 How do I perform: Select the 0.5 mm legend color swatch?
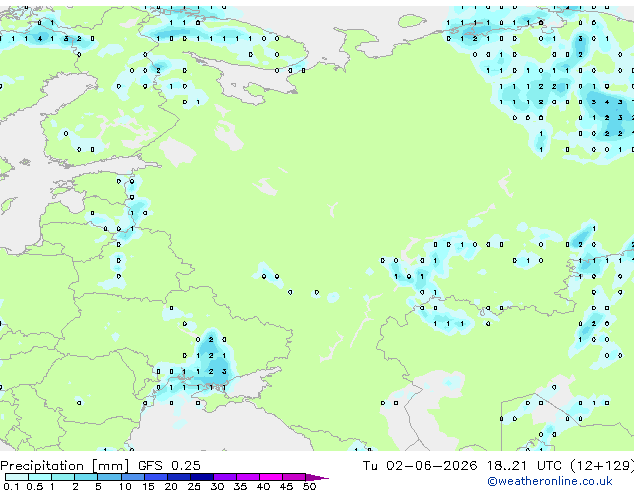coord(40,477)
